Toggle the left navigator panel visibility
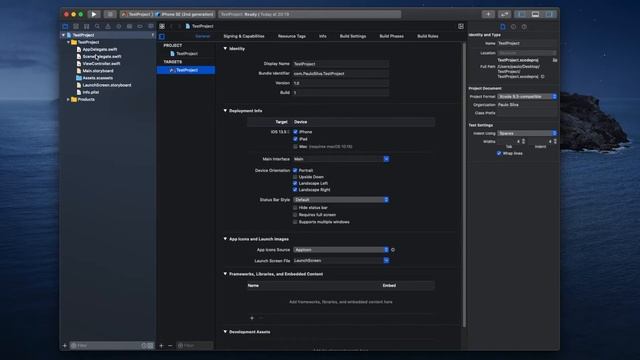Image resolution: width=640 pixels, height=360 pixels. click(522, 14)
